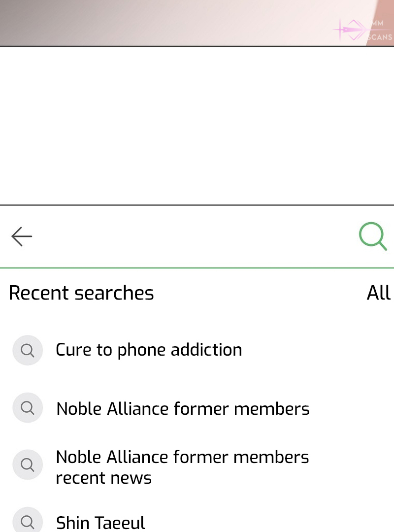
Task: Tap the search icon beside the recent news entry
Action: coord(28,465)
